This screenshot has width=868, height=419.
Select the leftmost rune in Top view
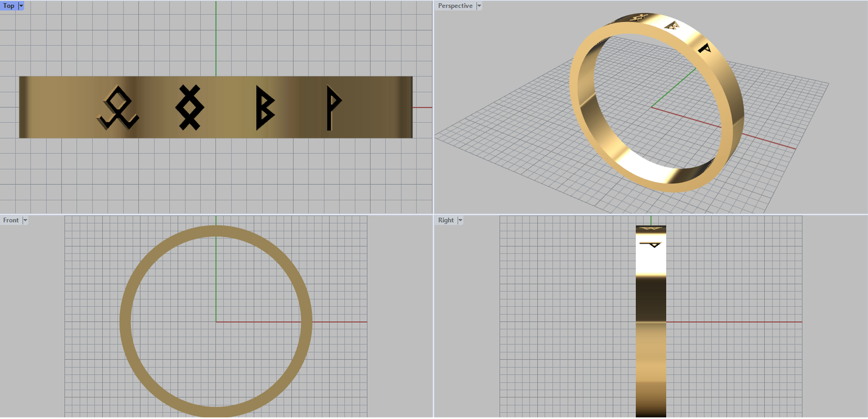click(118, 109)
